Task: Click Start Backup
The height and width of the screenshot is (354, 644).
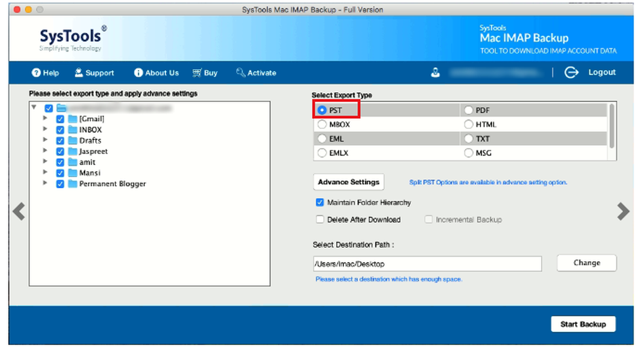Action: coord(583,324)
